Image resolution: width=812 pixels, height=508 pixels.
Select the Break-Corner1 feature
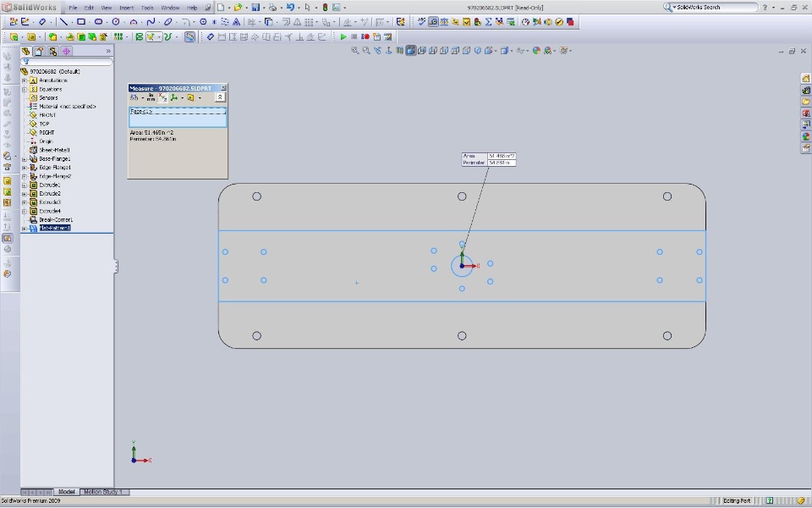(x=56, y=220)
